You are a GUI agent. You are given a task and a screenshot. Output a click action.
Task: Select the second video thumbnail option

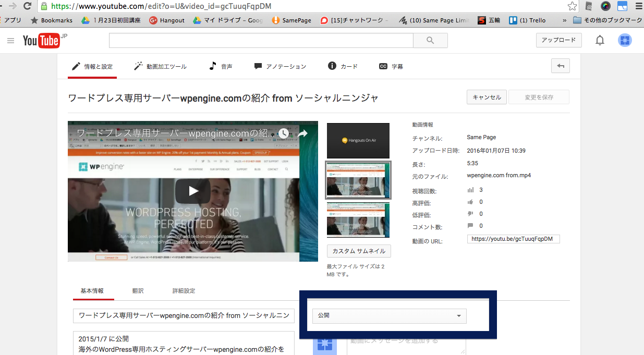358,180
